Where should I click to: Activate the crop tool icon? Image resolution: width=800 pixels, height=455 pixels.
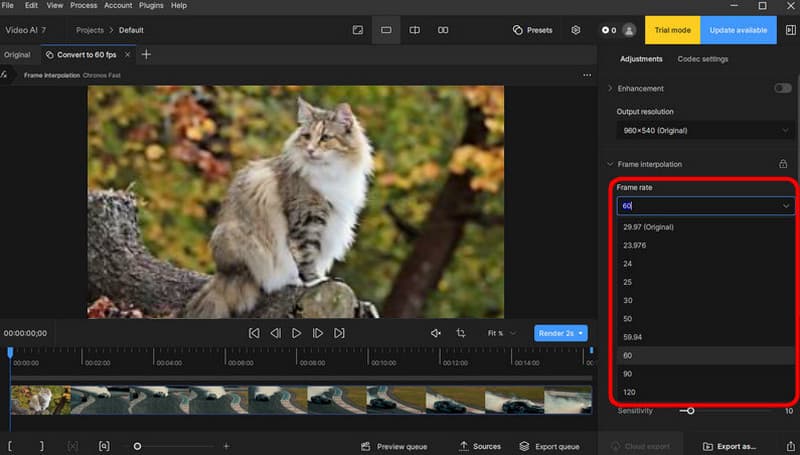[461, 333]
